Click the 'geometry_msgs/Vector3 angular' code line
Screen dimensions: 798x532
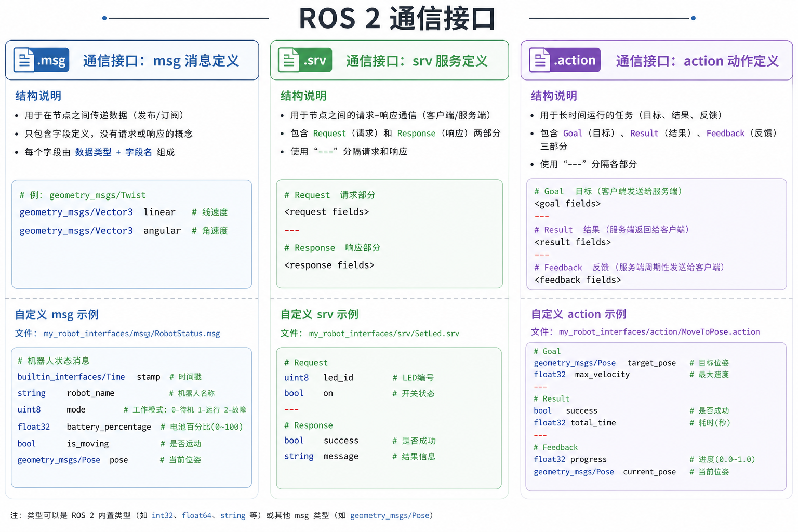tap(124, 231)
